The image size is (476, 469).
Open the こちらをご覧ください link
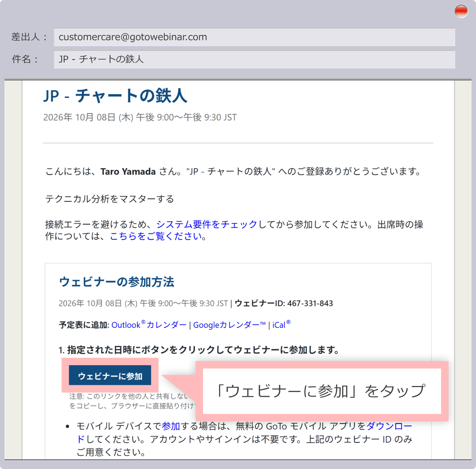coord(156,236)
